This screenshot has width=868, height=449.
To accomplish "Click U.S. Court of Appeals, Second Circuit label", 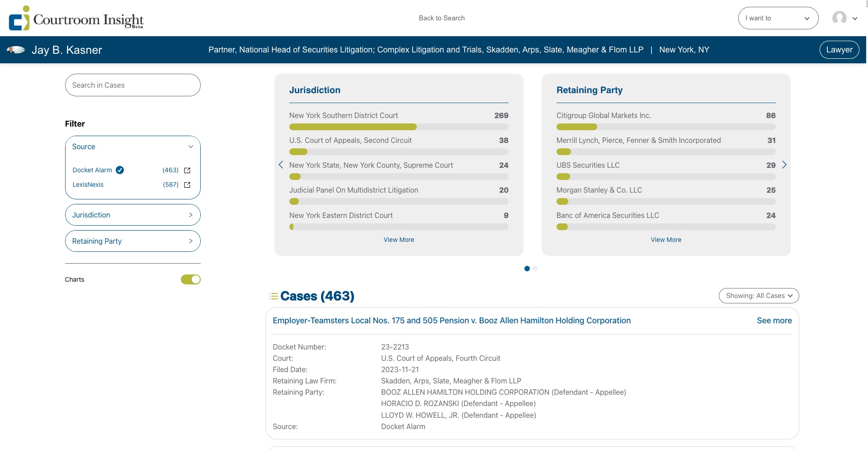I will [x=350, y=141].
